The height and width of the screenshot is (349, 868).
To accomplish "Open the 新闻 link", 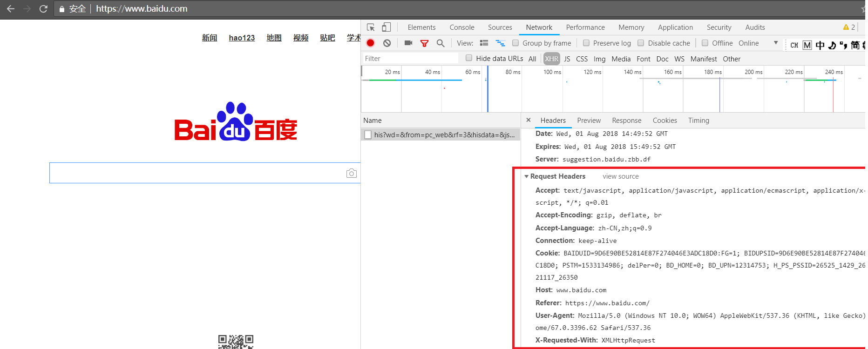I will pos(210,38).
